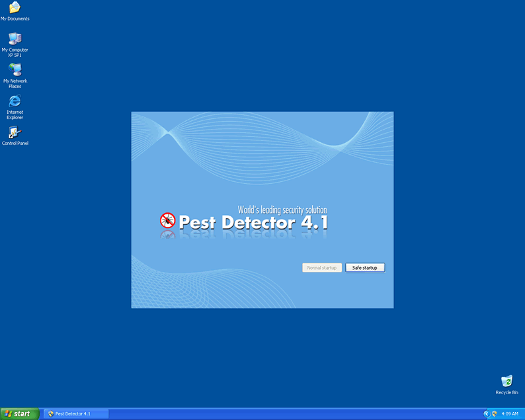Viewport: 525px width, 420px height.
Task: Open the Start menu
Action: tap(18, 413)
